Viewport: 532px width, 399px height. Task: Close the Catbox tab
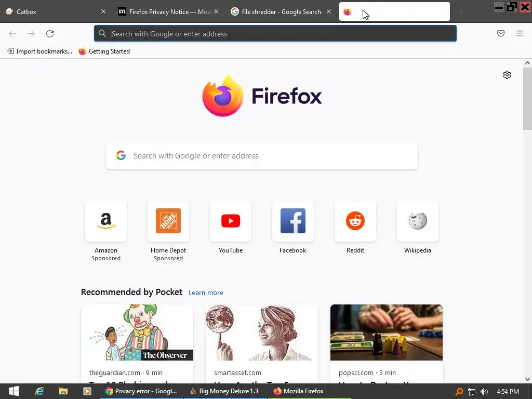(x=103, y=11)
